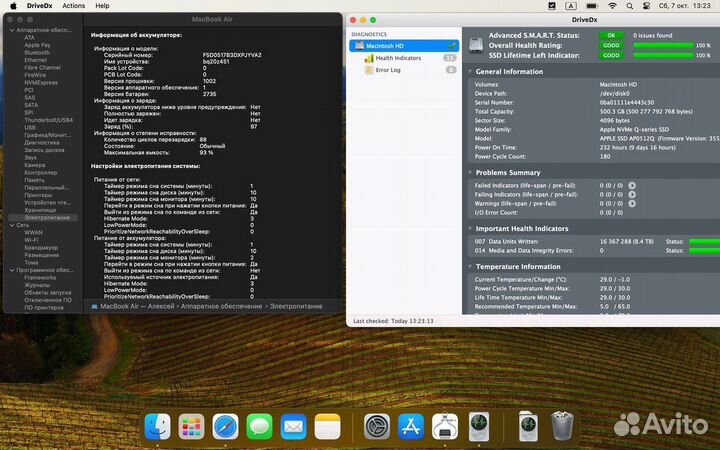Click Data Units Written status bar
Image resolution: width=720 pixels, height=450 pixels.
coord(704,242)
